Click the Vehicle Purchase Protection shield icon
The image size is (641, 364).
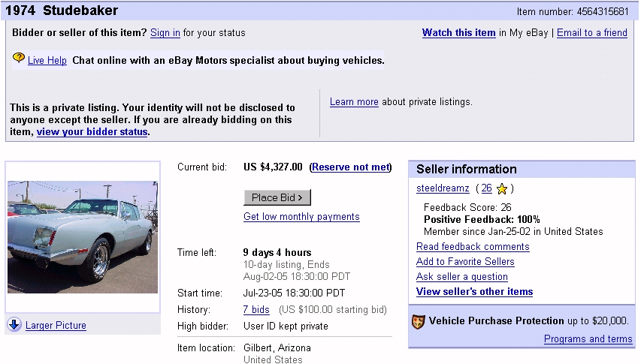(419, 321)
